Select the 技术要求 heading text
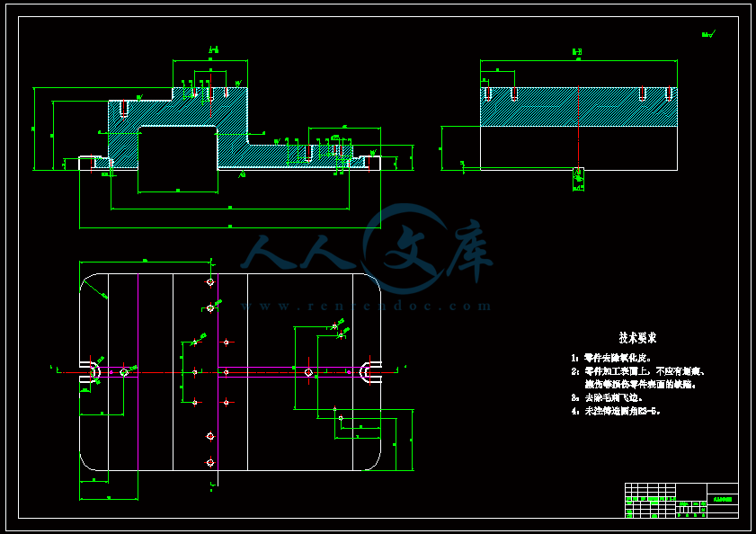This screenshot has height=534, width=756. point(637,338)
